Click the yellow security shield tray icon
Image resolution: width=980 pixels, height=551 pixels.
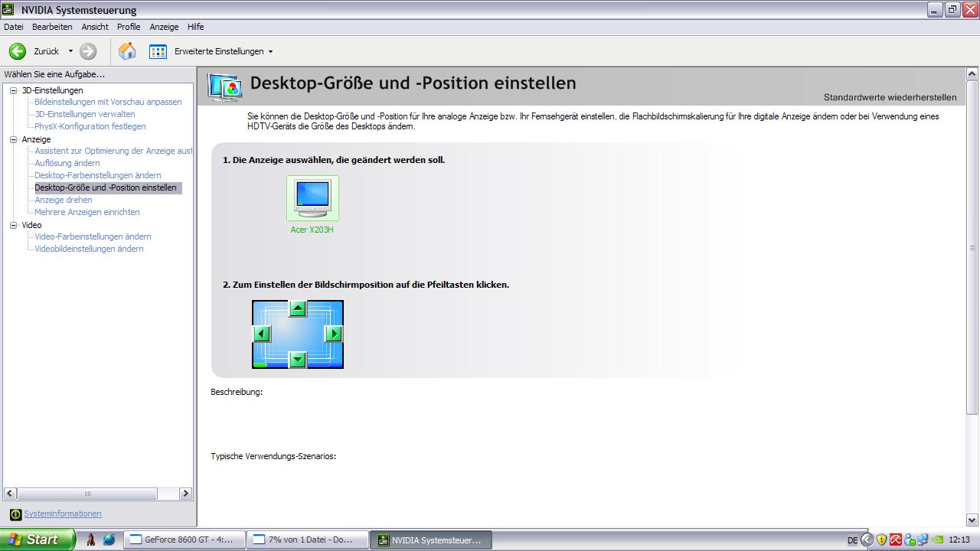point(881,540)
